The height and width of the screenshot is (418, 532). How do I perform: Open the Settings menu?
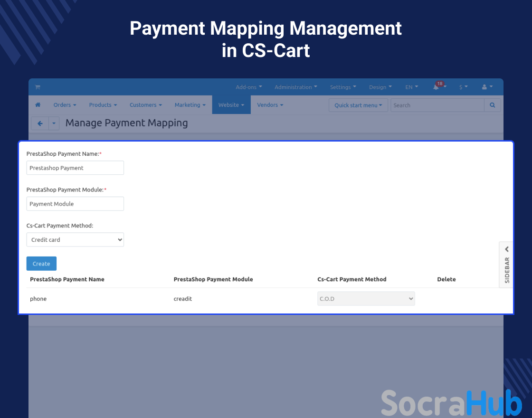point(343,87)
